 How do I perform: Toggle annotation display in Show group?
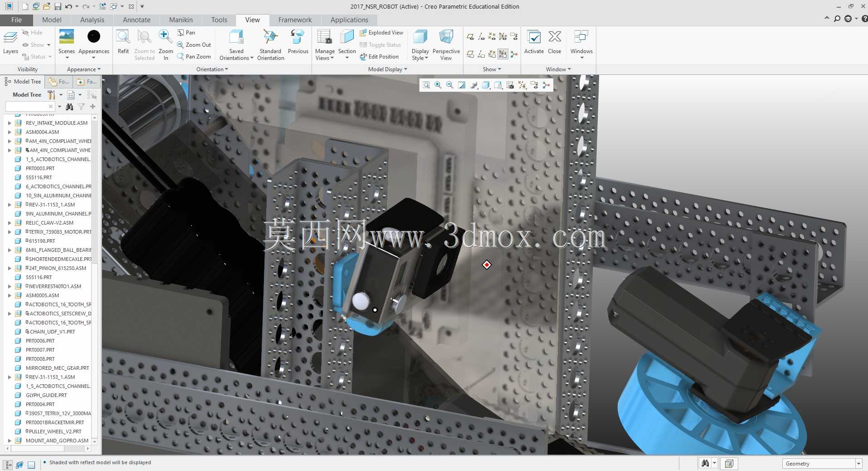point(514,36)
